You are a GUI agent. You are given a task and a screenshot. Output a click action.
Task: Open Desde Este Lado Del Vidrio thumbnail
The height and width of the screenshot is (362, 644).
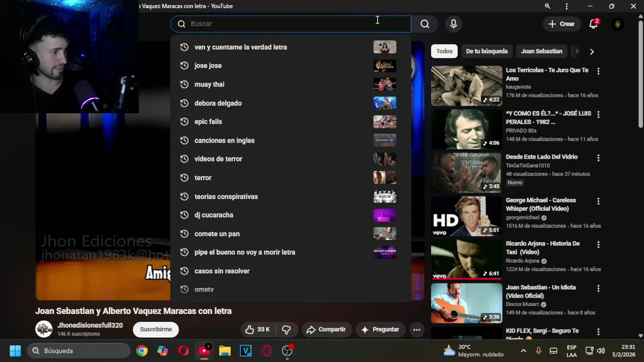pos(466,172)
